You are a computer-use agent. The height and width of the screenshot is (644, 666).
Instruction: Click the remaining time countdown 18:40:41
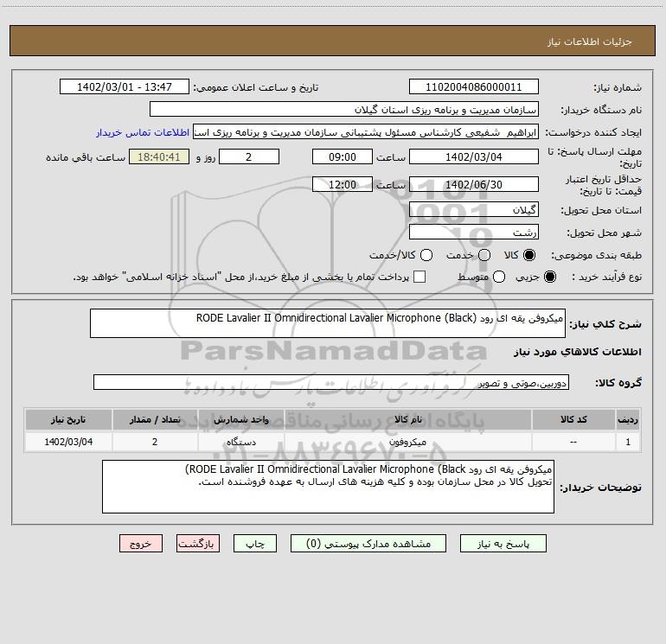tap(159, 156)
